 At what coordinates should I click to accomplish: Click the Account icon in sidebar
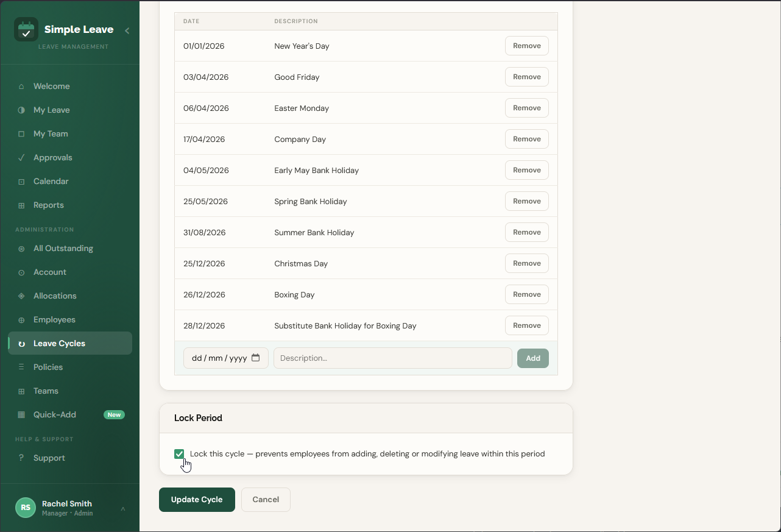[x=21, y=272]
